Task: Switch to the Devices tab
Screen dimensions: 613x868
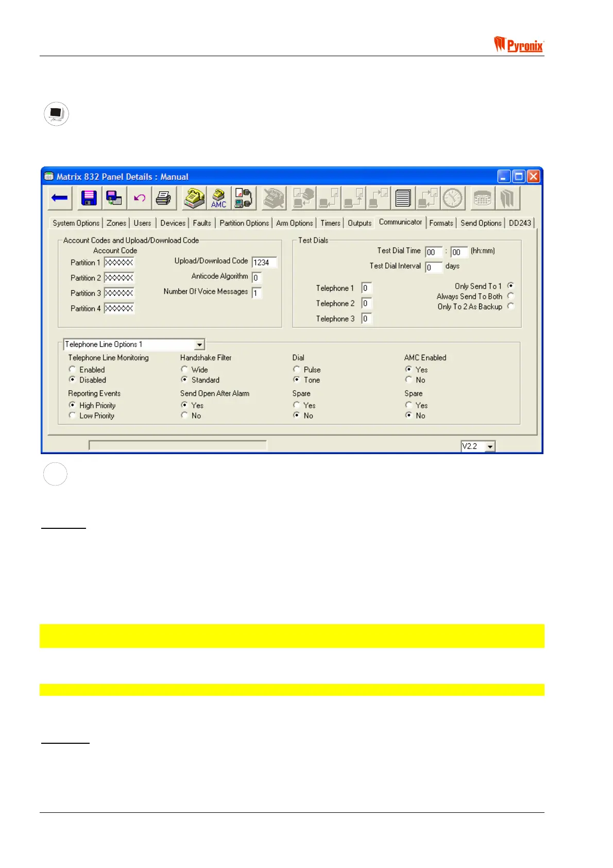Action: coord(173,223)
